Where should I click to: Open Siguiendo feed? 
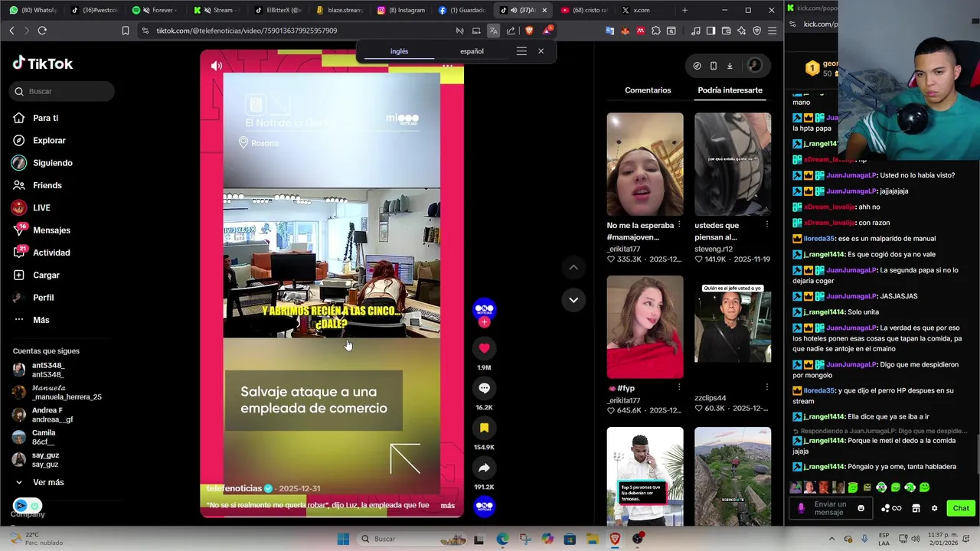point(52,163)
